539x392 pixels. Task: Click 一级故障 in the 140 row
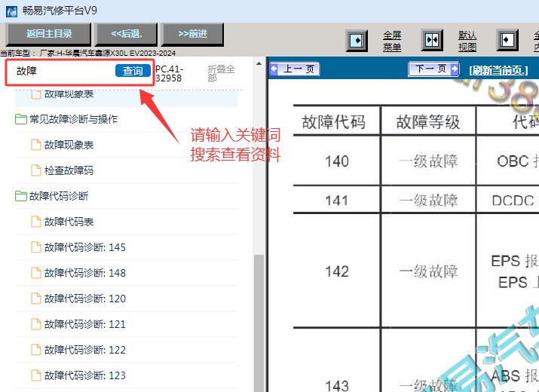coord(428,161)
